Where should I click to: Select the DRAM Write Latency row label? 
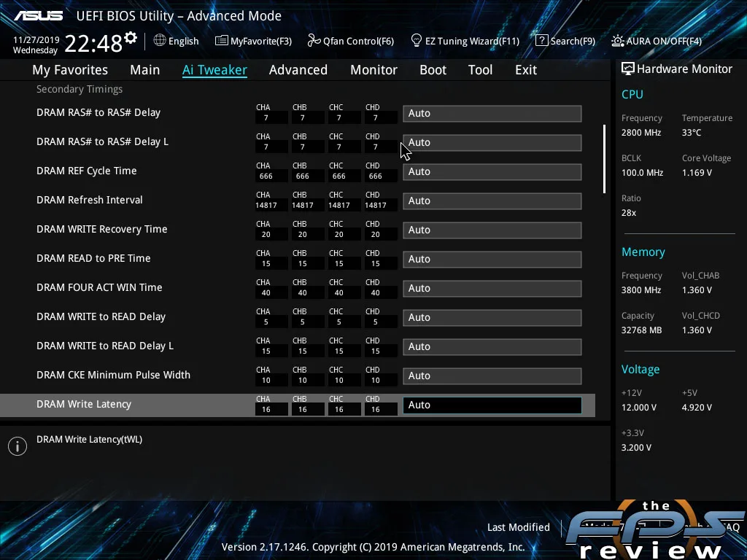pos(84,404)
